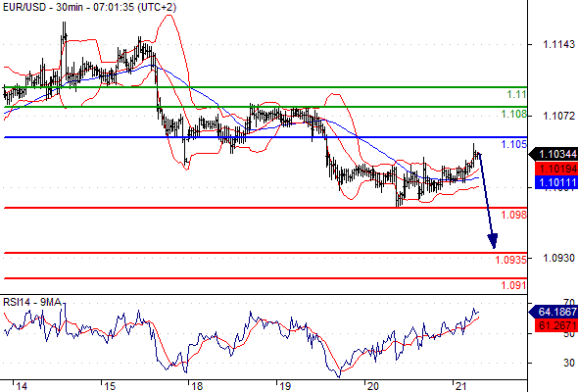Select the green 1.11 resistance label
578x392 pixels.
click(517, 94)
